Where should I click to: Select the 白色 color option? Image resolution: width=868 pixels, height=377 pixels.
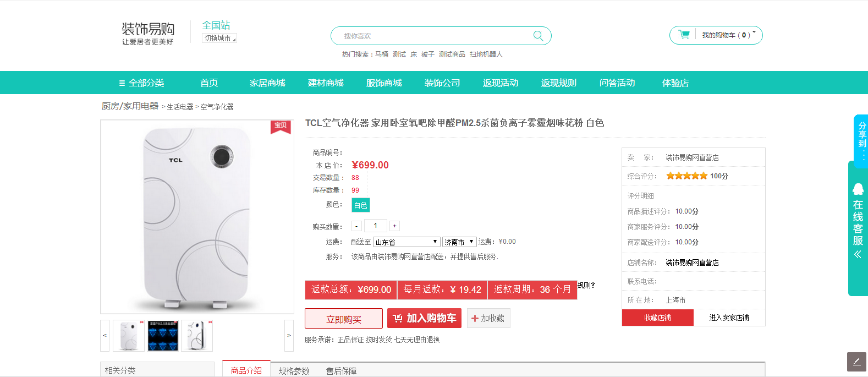click(360, 205)
